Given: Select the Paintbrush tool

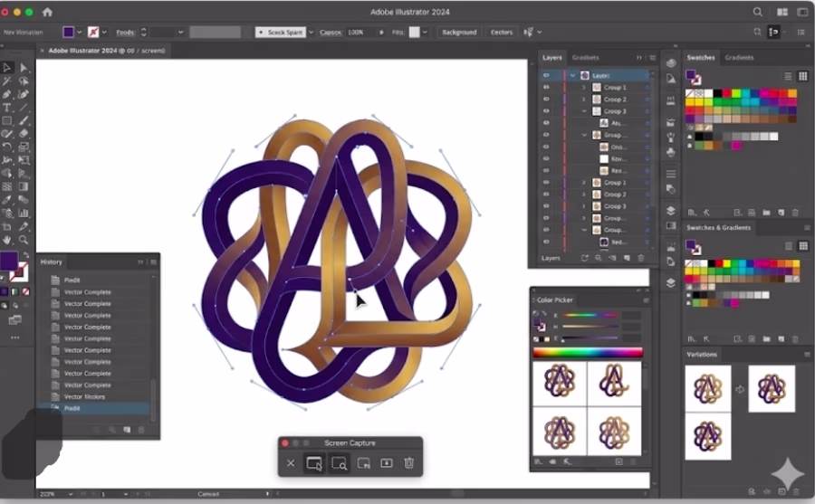Looking at the screenshot, I should tap(24, 121).
